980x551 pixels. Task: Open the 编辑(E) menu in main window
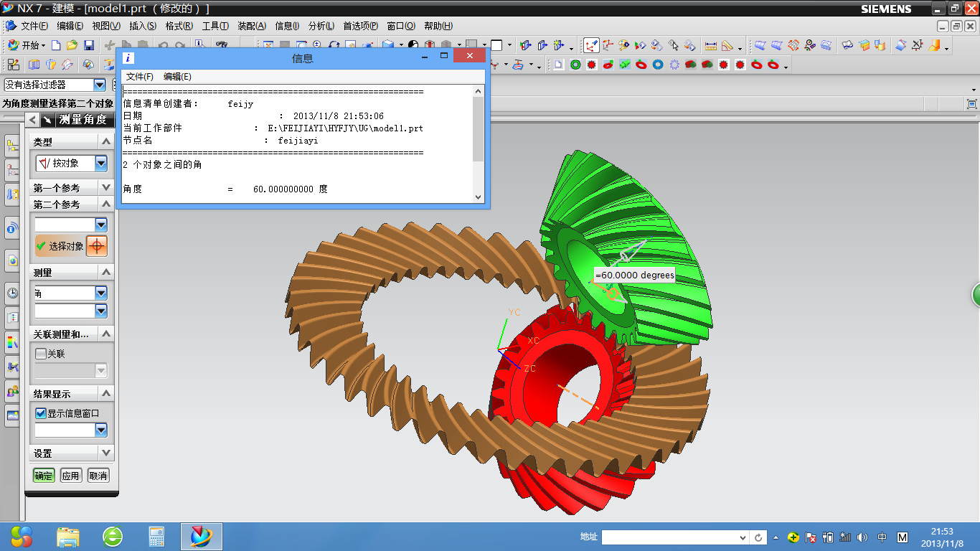tap(70, 26)
